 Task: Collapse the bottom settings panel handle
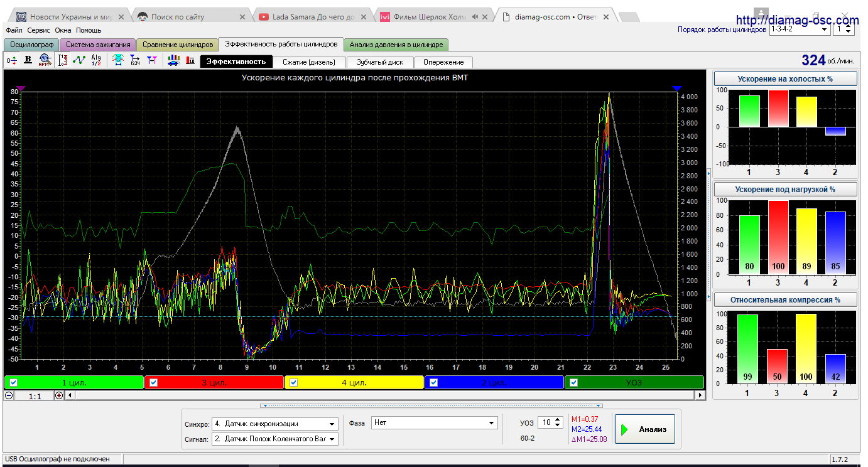click(431, 405)
